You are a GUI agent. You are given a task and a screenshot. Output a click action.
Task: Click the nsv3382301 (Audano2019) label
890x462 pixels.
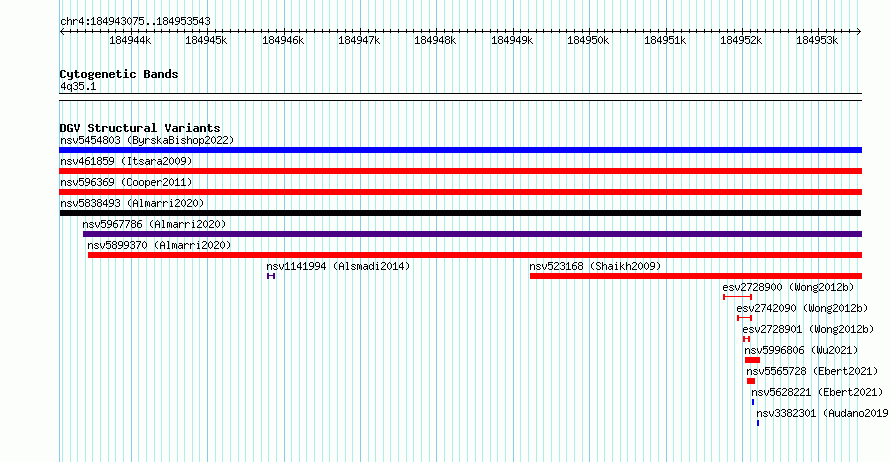click(x=822, y=413)
